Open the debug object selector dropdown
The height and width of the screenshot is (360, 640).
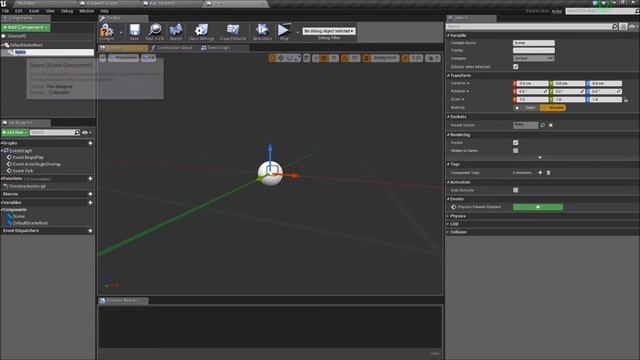click(329, 31)
